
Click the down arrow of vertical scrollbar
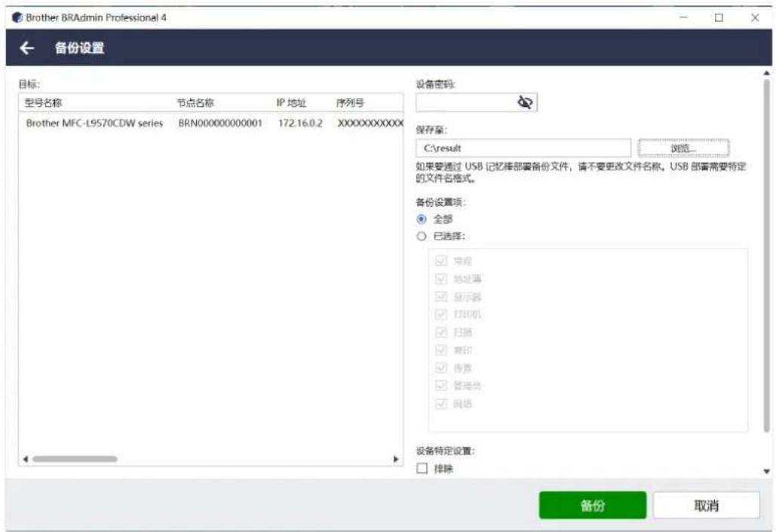tap(767, 471)
